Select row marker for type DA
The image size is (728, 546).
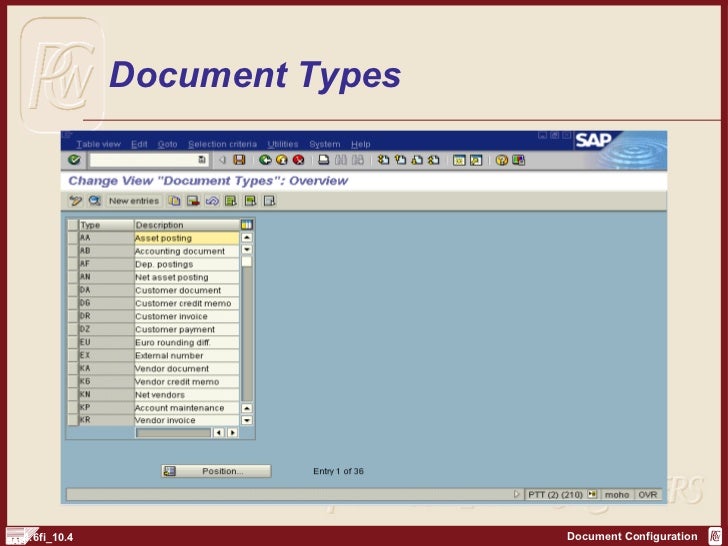[72, 290]
